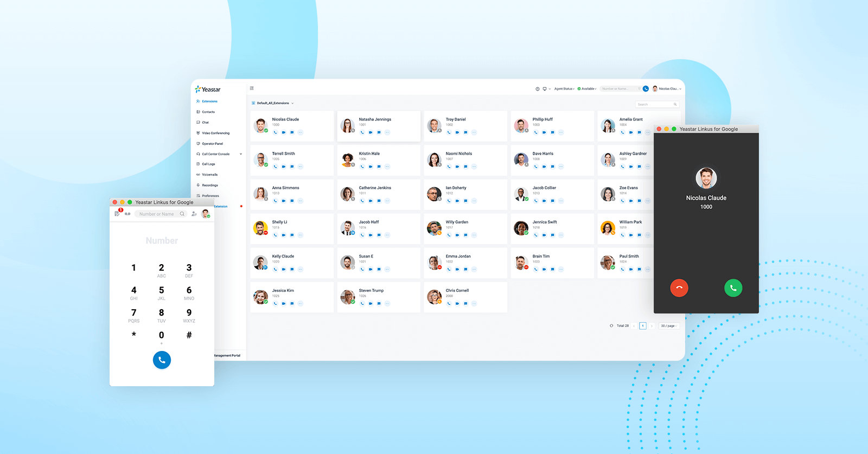Open the contacts icon next to the dialer search
This screenshot has width=868, height=454.
(x=194, y=214)
